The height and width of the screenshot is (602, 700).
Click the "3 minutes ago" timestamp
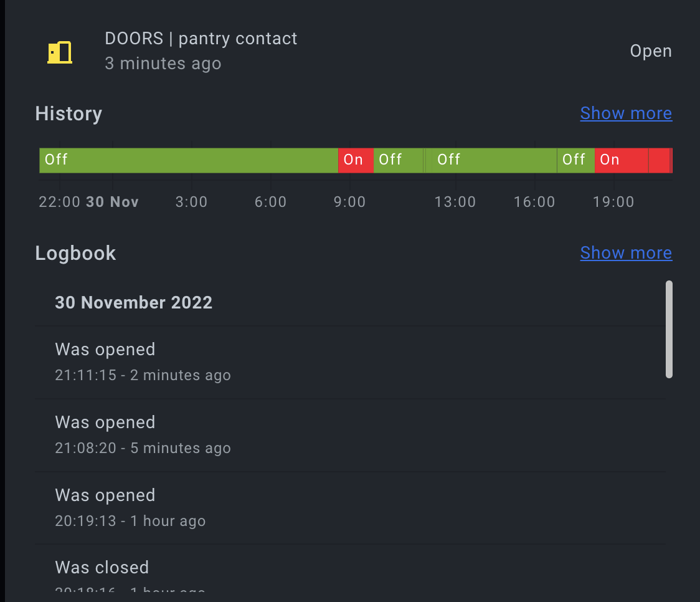click(163, 63)
